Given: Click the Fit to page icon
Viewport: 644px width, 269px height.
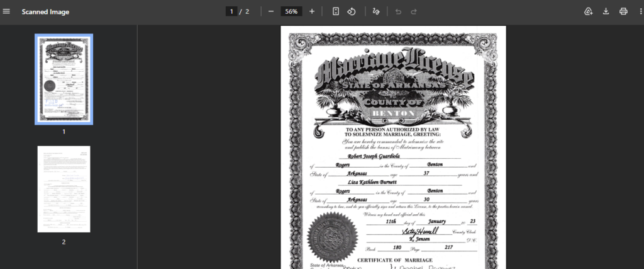Looking at the screenshot, I should pos(336,11).
